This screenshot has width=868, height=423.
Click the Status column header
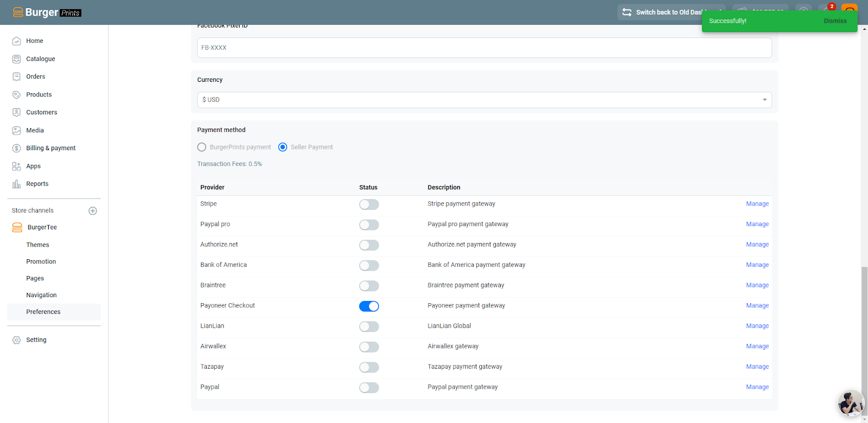[x=368, y=188]
